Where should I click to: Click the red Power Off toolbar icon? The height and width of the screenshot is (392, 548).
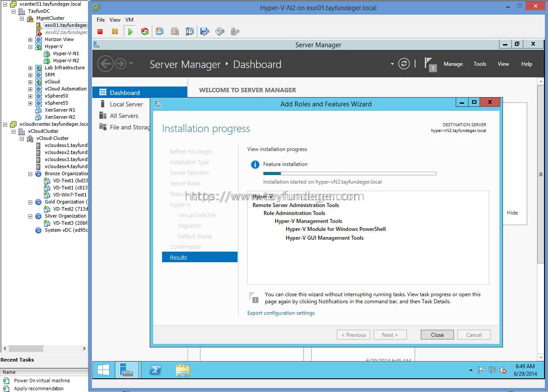click(100, 31)
